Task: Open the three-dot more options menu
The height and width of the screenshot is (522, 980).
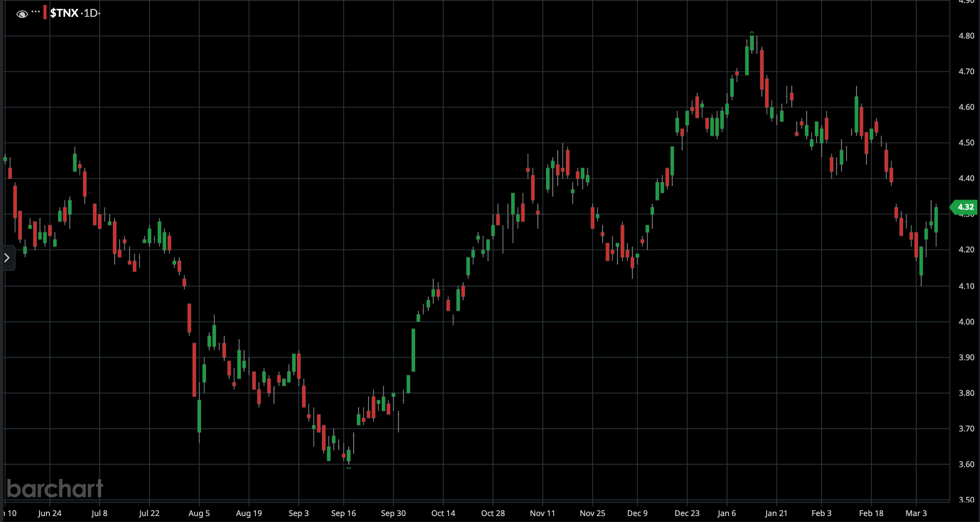Action: click(36, 11)
